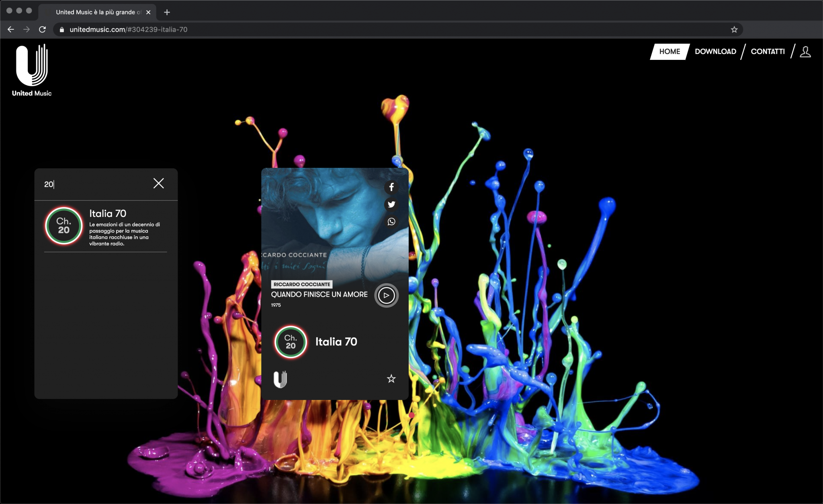Open a new browser tab
Viewport: 823px width, 504px height.
pyautogui.click(x=167, y=12)
